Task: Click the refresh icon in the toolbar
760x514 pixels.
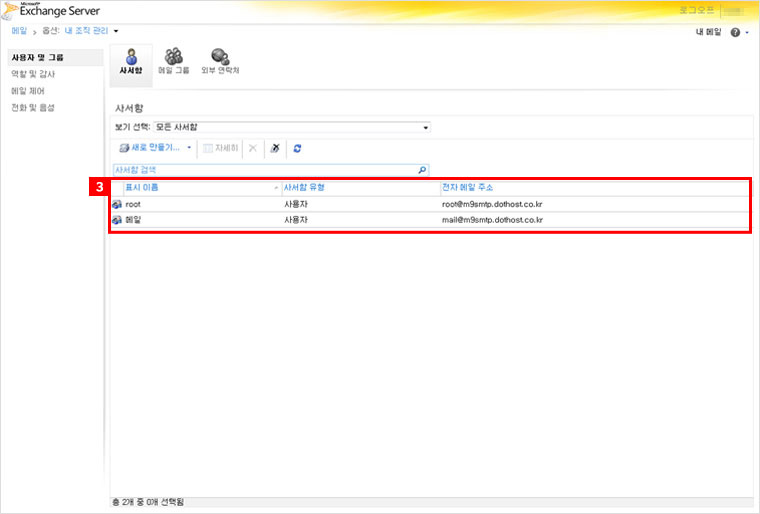Action: click(297, 148)
